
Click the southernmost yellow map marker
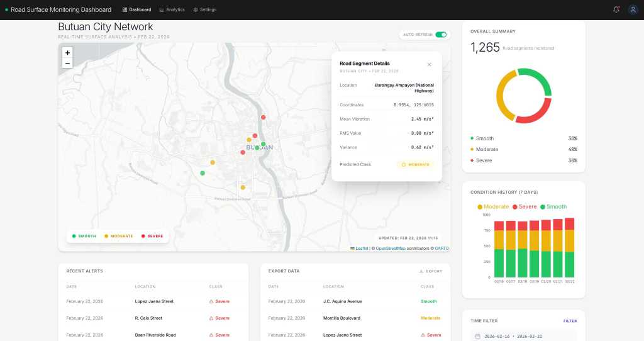pos(243,187)
